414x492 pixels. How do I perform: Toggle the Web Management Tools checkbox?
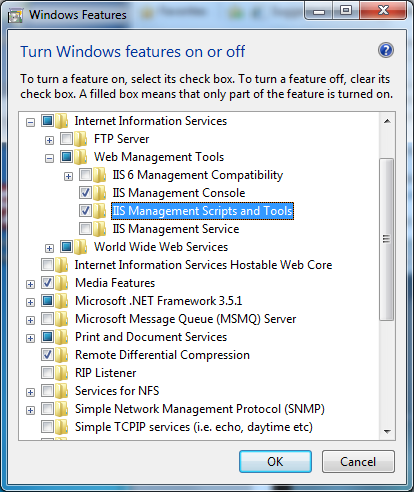point(66,156)
